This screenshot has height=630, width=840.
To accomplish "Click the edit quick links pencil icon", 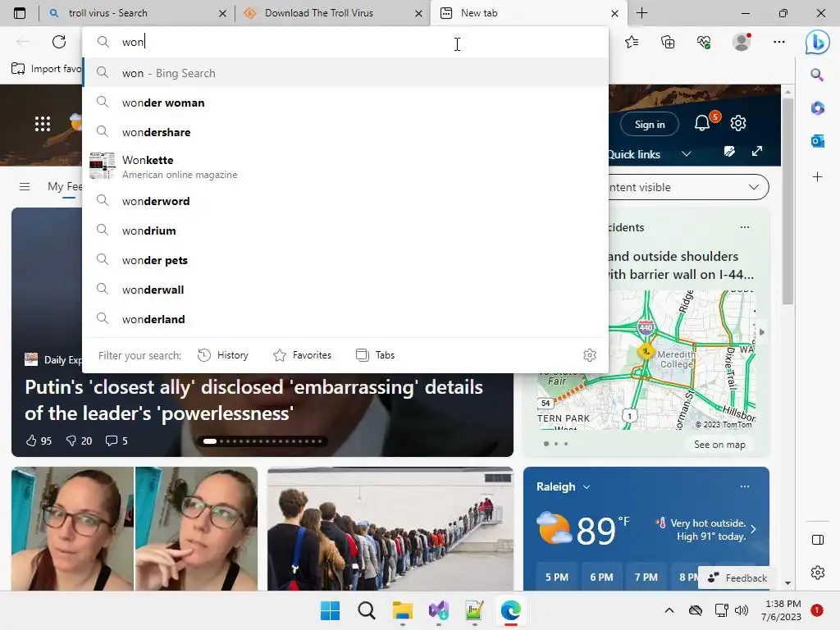I will coord(729,152).
